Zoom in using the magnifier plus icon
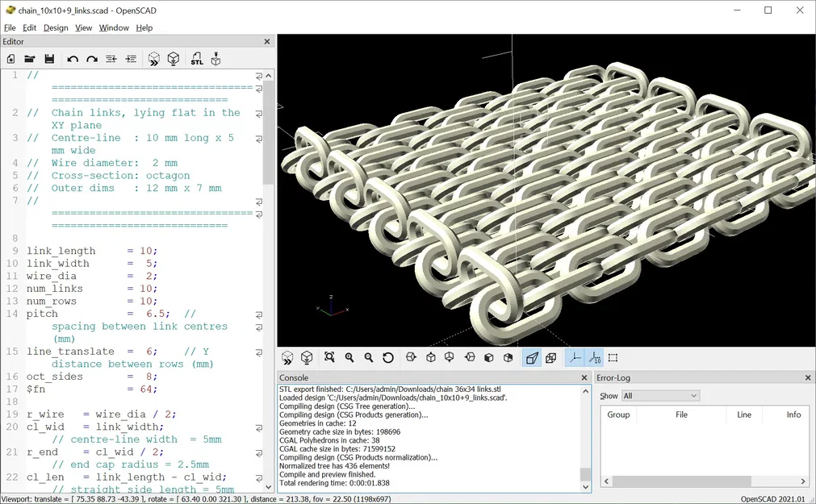Screen dimensions: 816x504 coord(349,357)
